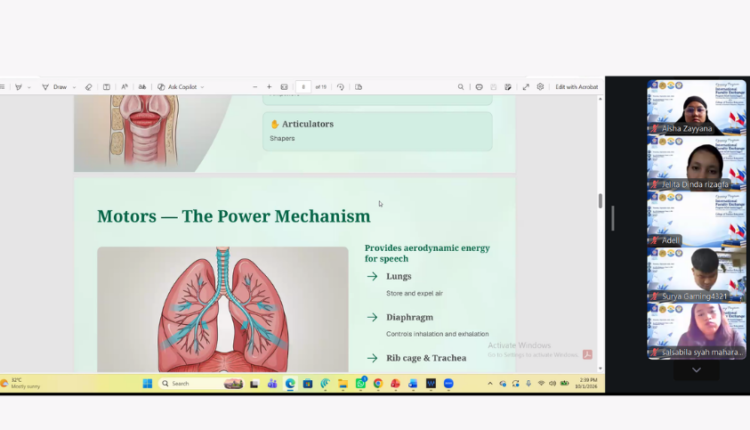Toggle the highlight tool
Screen dimensions: 750x430
point(19,87)
